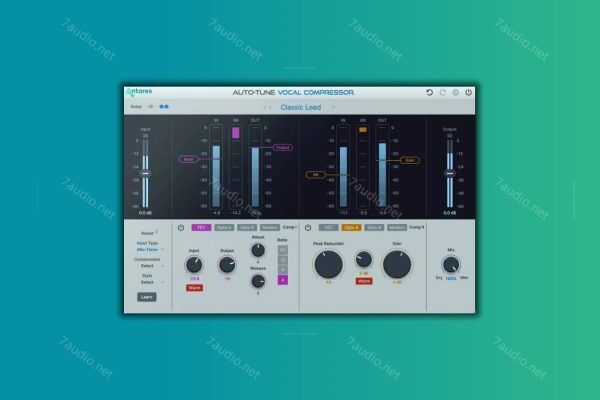Toggle the Comp II power button
Image resolution: width=600 pixels, height=400 pixels.
coord(308,228)
